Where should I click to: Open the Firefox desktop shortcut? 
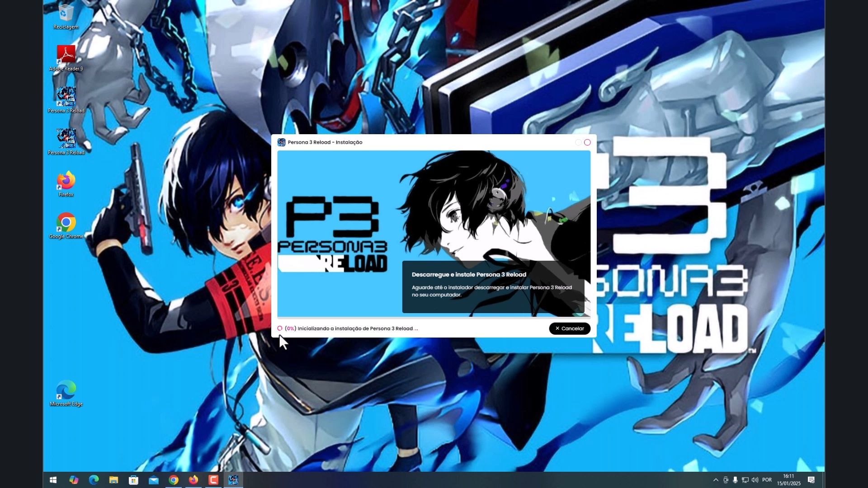[66, 184]
